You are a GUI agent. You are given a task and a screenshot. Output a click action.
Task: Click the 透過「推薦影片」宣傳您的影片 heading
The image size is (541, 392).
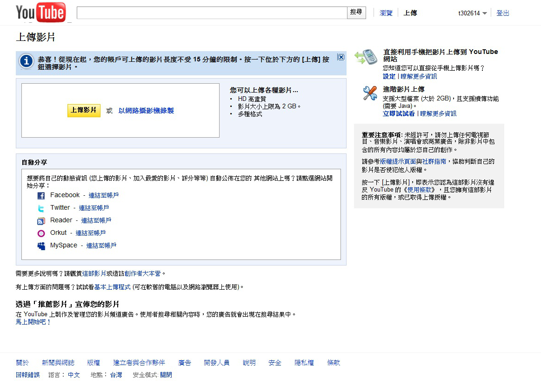[67, 305]
